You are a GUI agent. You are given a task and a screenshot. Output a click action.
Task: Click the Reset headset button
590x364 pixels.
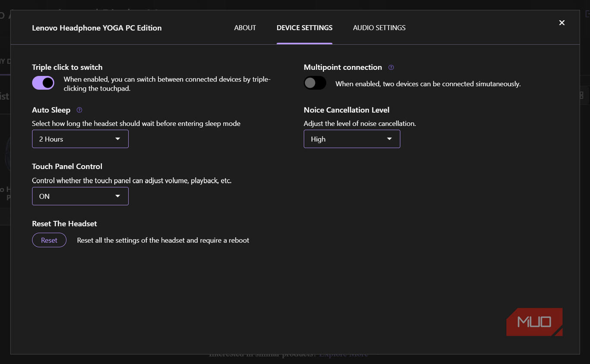click(49, 240)
